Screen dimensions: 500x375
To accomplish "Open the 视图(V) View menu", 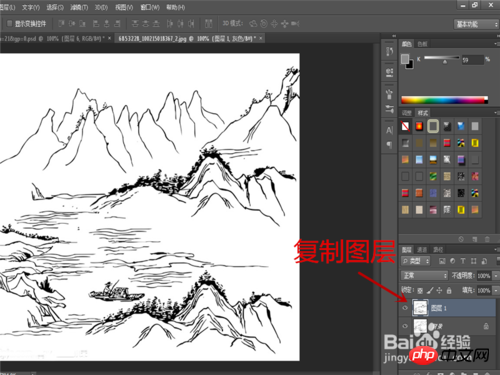I will pyautogui.click(x=124, y=7).
